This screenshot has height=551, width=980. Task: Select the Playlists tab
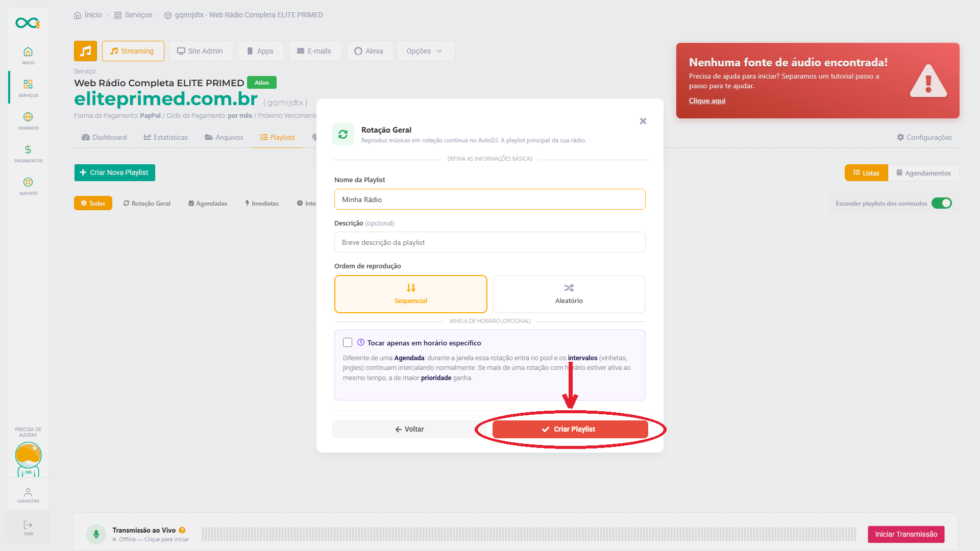click(278, 137)
